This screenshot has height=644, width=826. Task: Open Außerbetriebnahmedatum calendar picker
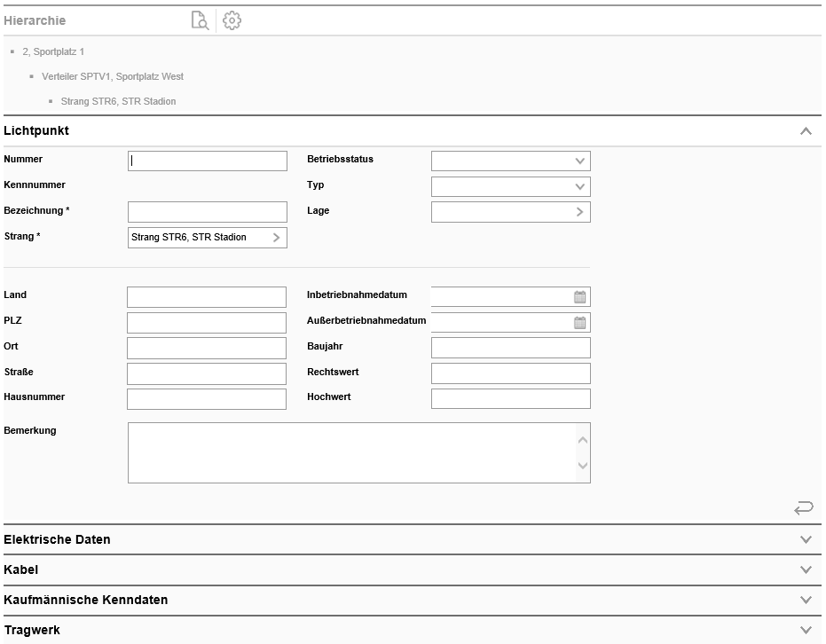[x=579, y=323]
